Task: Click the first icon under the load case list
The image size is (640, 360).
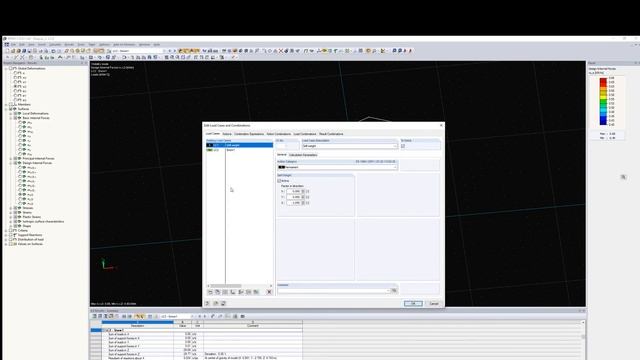Action: (x=210, y=292)
